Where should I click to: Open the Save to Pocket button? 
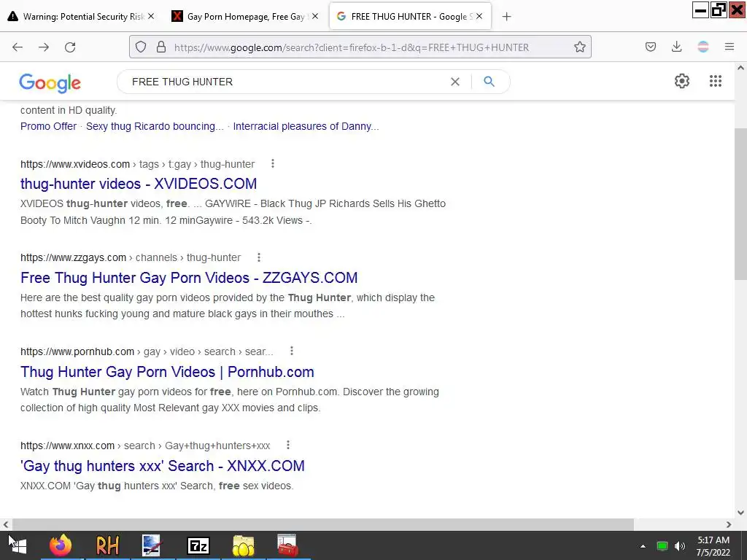click(x=651, y=47)
